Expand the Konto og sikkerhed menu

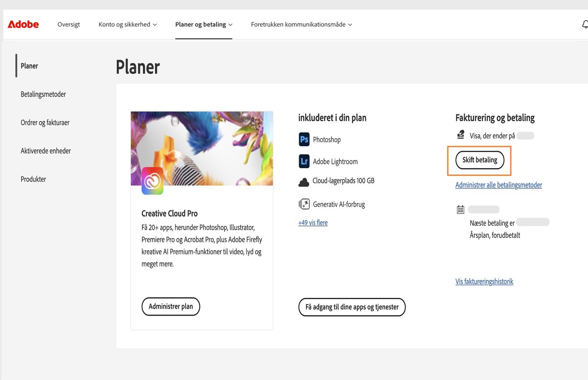128,24
